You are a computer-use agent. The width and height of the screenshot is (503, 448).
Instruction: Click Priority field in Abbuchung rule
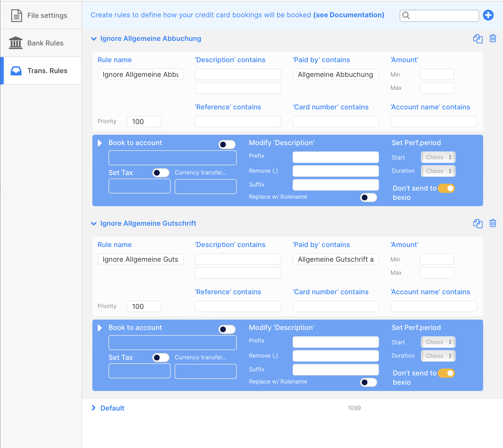click(144, 122)
